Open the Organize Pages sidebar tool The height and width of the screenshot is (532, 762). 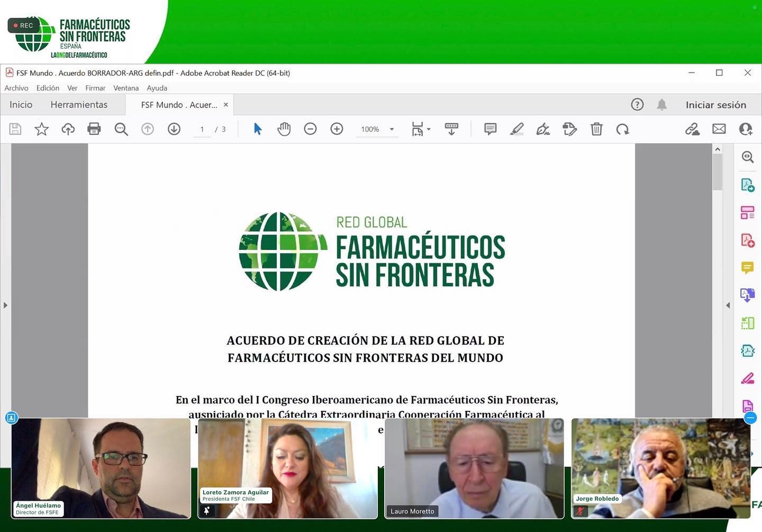click(748, 212)
